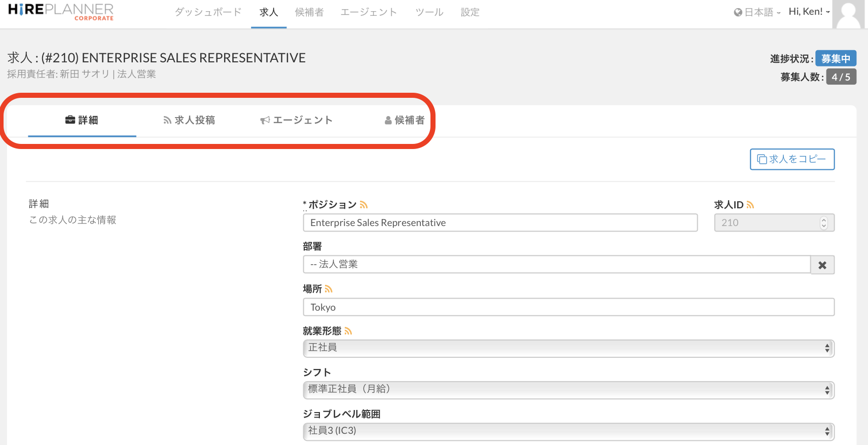The image size is (868, 445).
Task: Open the ジョブレベル範囲 dropdown
Action: pos(568,431)
